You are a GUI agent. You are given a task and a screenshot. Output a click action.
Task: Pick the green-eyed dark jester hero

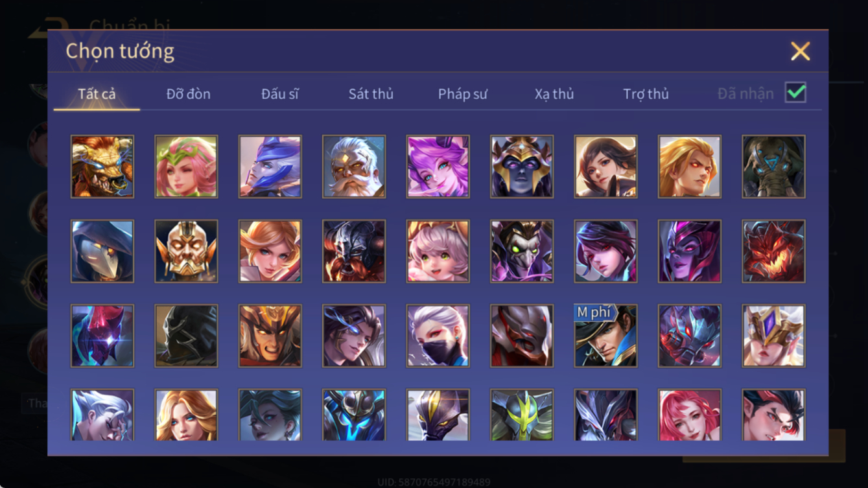pos(522,251)
